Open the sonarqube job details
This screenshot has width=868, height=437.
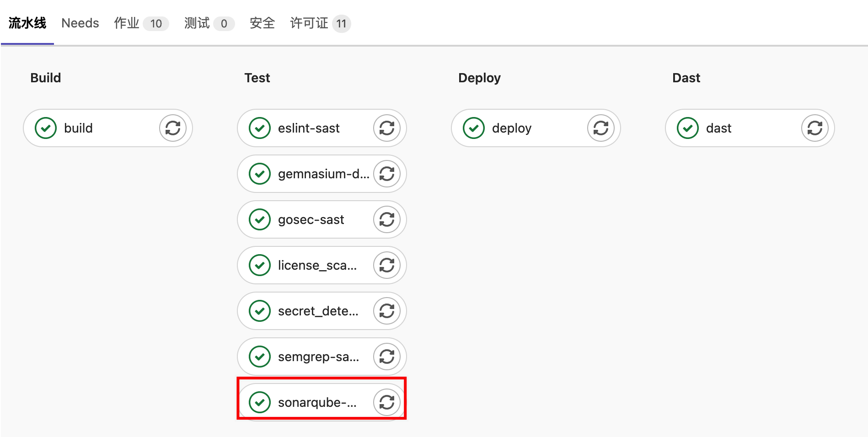tap(316, 402)
